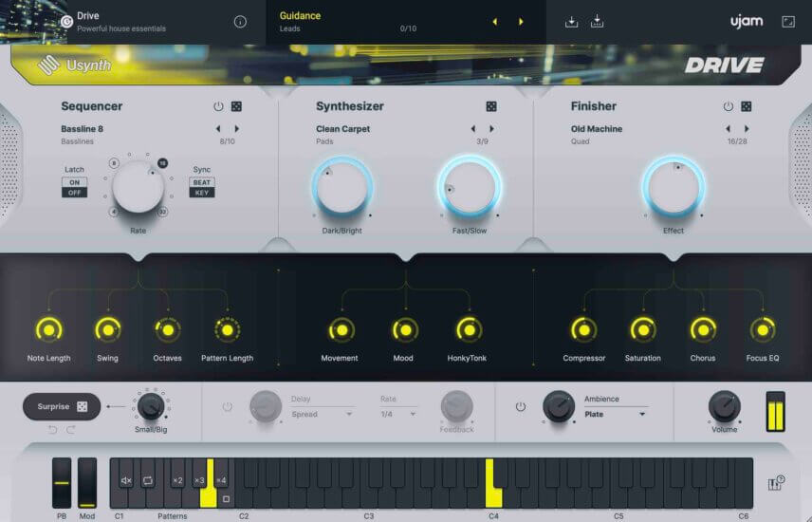
Task: Set Latch to OFF
Action: coord(75,193)
